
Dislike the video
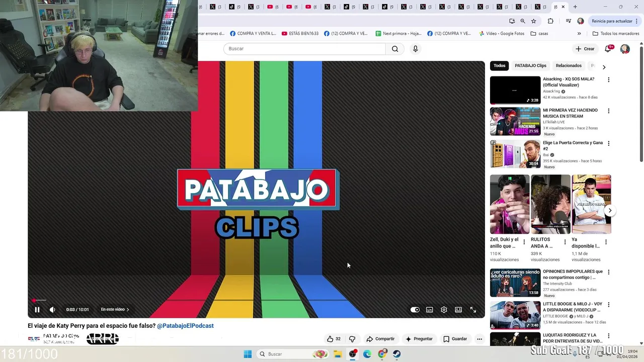(352, 339)
